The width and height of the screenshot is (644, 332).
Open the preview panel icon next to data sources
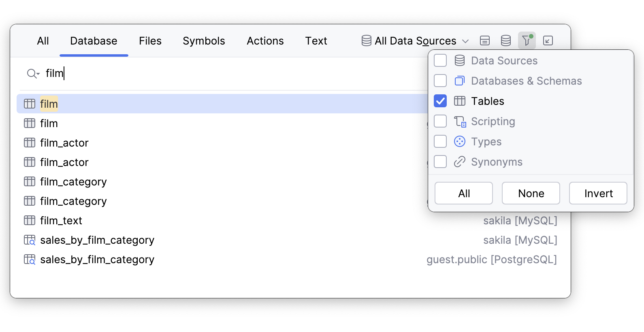484,40
